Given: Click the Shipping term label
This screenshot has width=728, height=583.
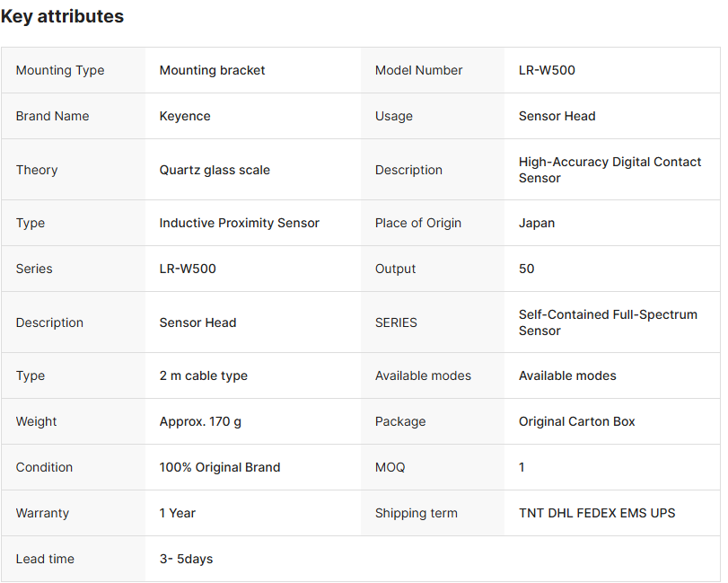Looking at the screenshot, I should [416, 513].
